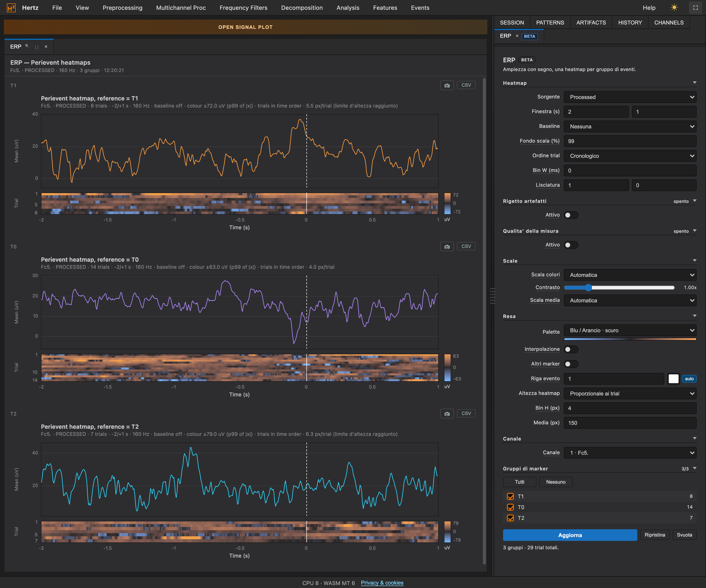Uncheck the T2 marker group
The height and width of the screenshot is (588, 706).
(x=510, y=518)
